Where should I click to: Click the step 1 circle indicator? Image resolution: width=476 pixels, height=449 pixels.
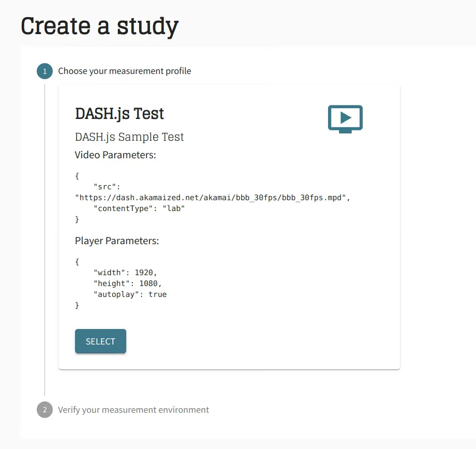44,71
